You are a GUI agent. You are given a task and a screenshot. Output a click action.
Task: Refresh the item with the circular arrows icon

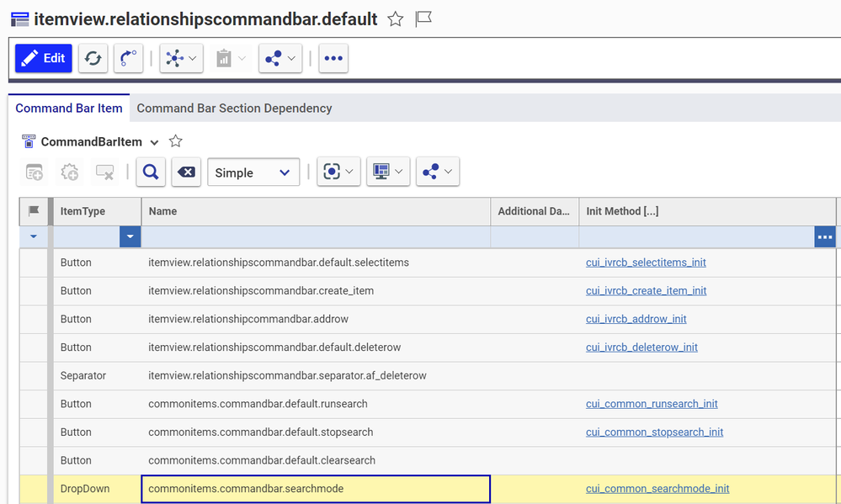[x=93, y=58]
